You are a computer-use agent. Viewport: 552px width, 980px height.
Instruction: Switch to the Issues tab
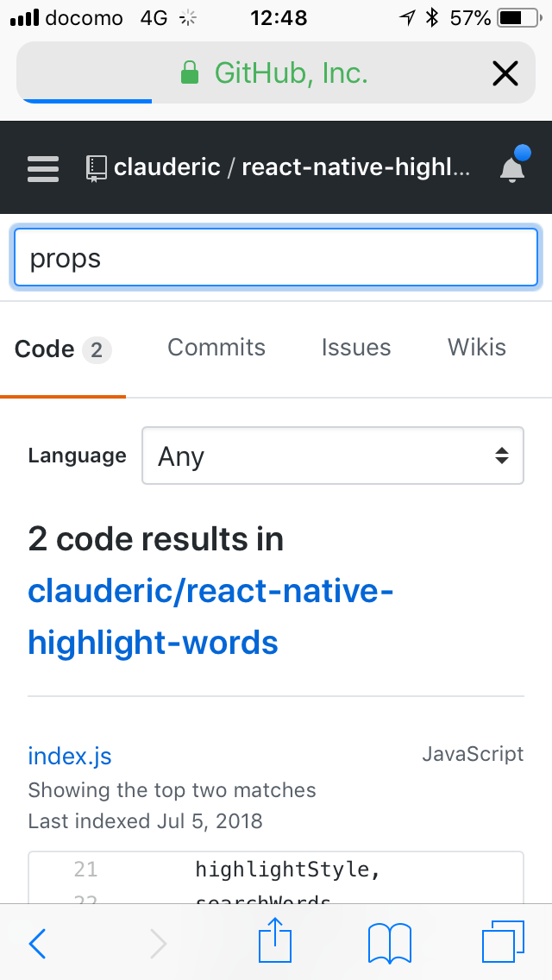click(x=355, y=348)
